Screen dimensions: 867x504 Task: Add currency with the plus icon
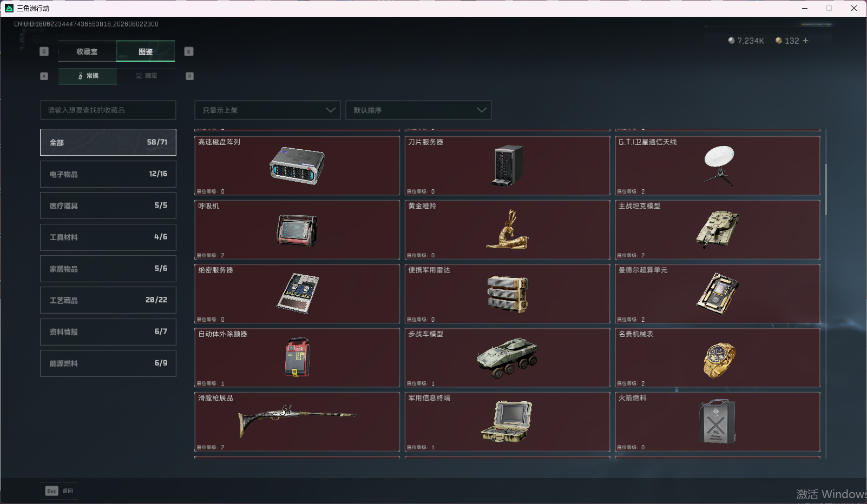click(805, 41)
